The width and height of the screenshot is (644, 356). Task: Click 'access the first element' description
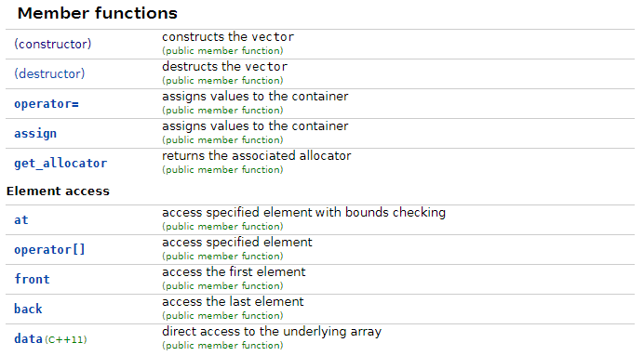[x=234, y=272]
